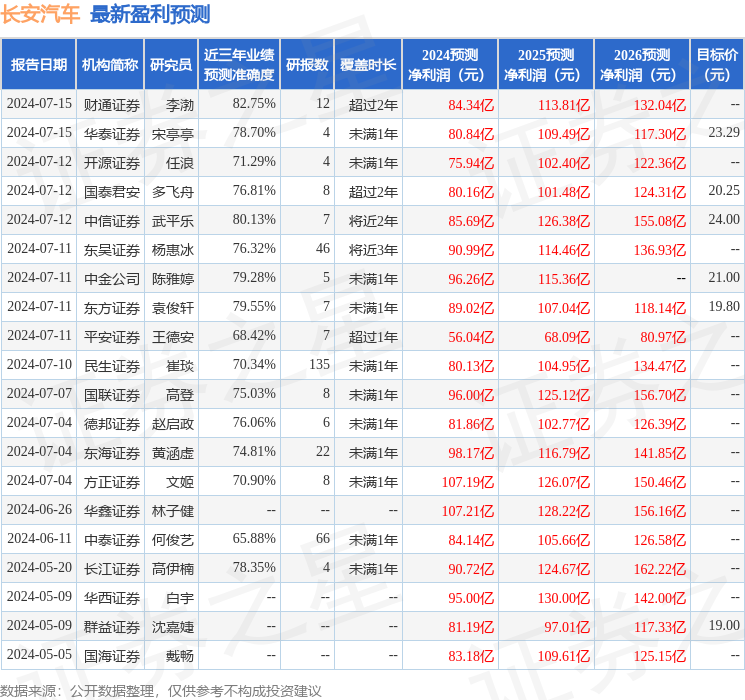Image resolution: width=745 pixels, height=700 pixels.
Task: Click the 目标价 column header
Action: coord(717,65)
